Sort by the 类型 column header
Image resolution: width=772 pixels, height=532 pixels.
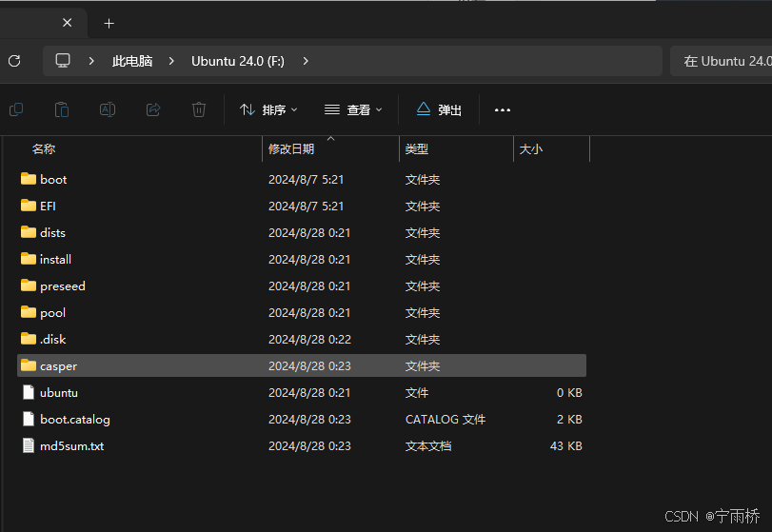click(417, 149)
